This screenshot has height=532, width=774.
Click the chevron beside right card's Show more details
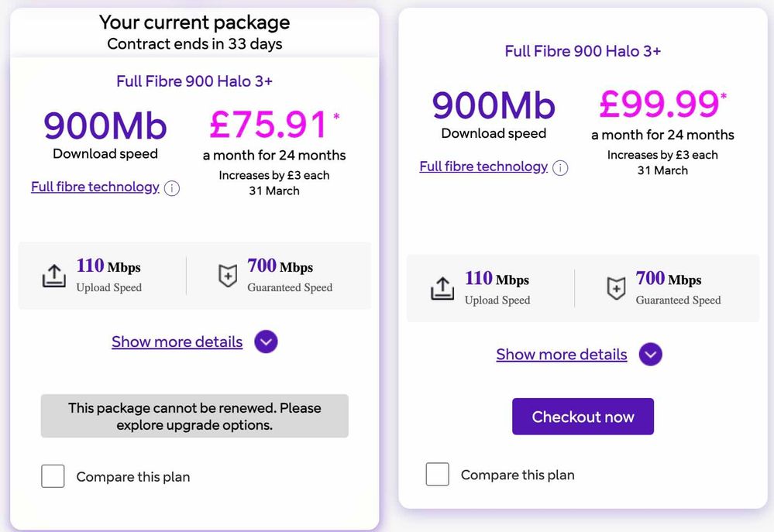pos(651,355)
